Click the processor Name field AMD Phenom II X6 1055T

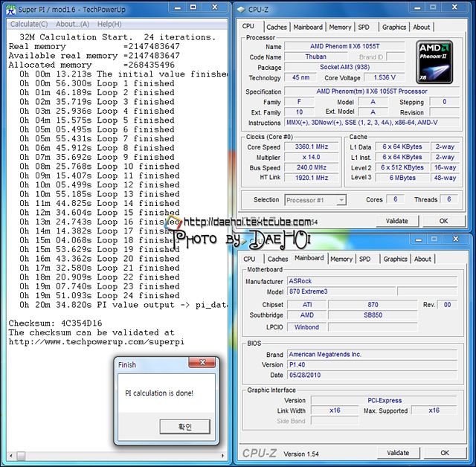tap(344, 46)
